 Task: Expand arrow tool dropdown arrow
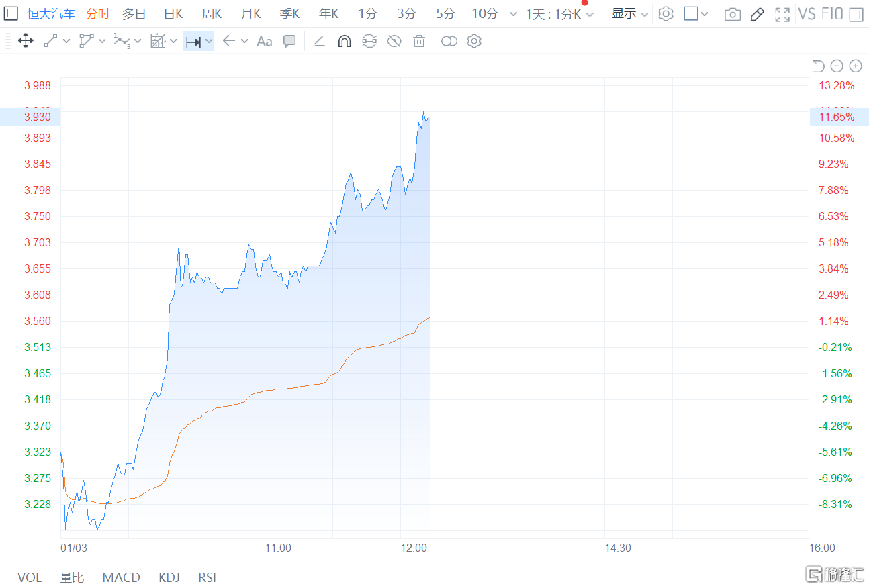244,42
